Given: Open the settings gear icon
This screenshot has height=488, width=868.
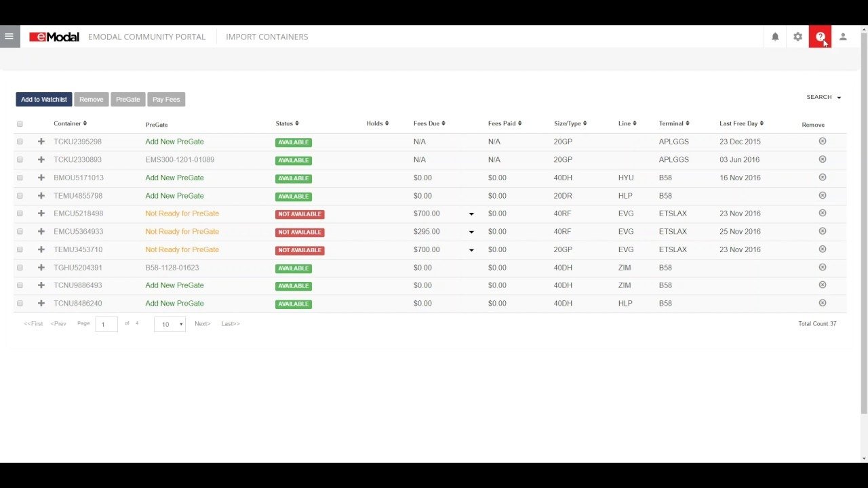Looking at the screenshot, I should coord(797,37).
